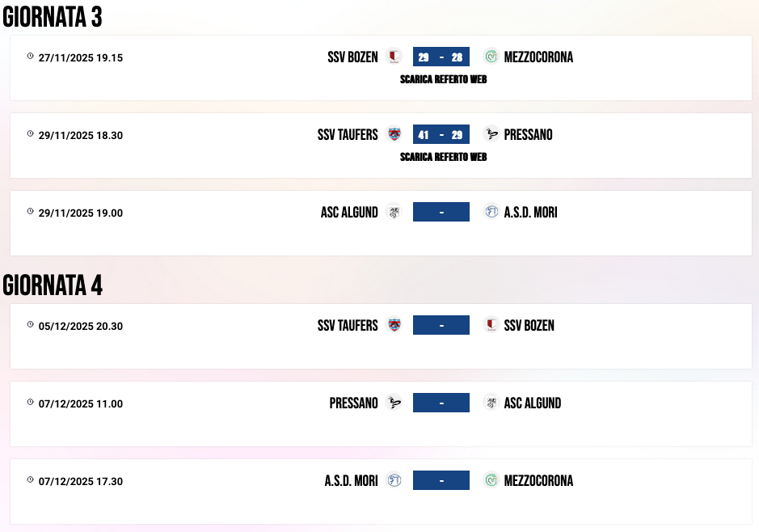Screen dimensions: 759x532
Task: Click Mezzocorona team name in Giornata 4
Action: 538,480
